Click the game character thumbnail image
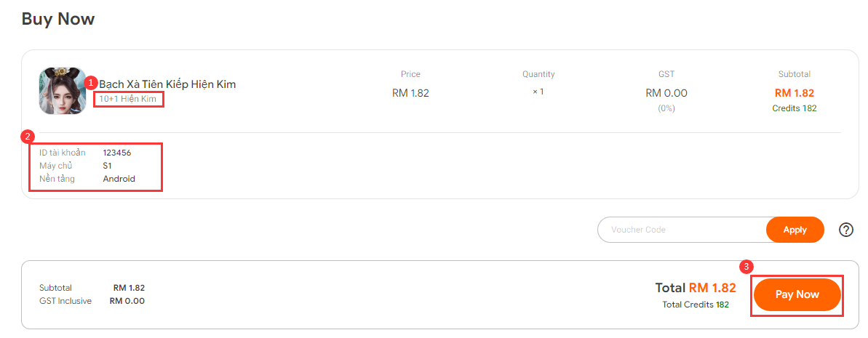The width and height of the screenshot is (868, 338). [63, 92]
